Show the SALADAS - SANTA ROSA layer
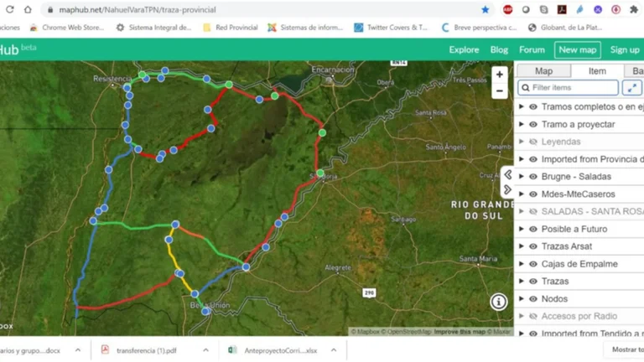Viewport: 644px width, 362px height. tap(533, 212)
